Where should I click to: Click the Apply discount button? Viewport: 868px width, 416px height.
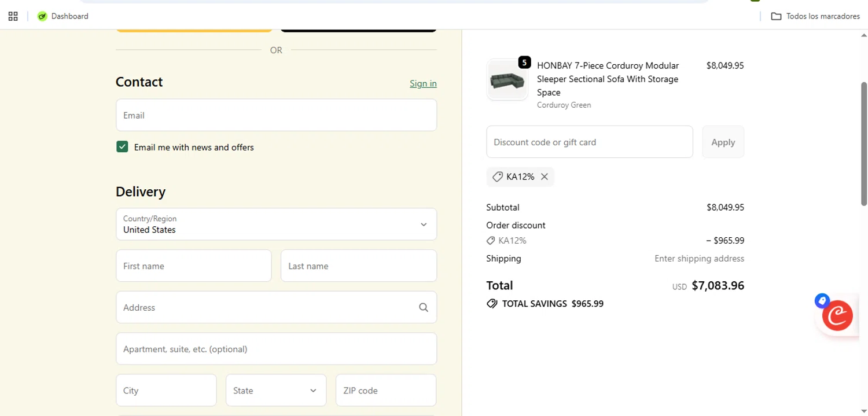723,142
